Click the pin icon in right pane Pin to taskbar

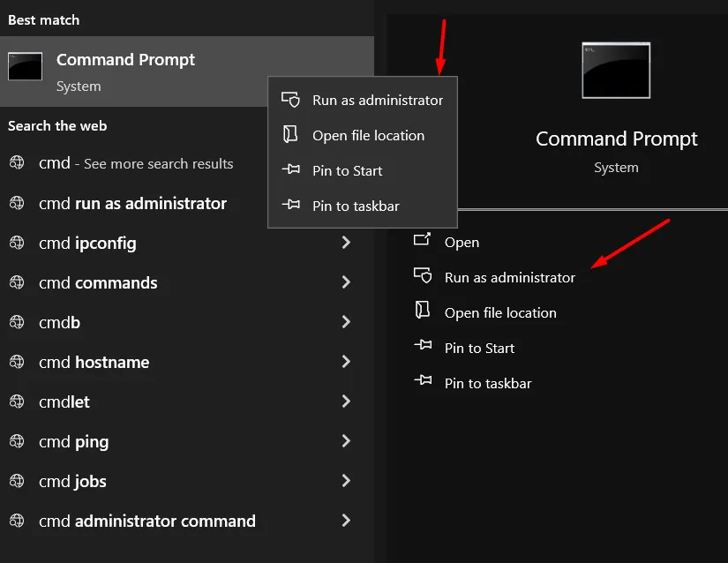tap(423, 380)
